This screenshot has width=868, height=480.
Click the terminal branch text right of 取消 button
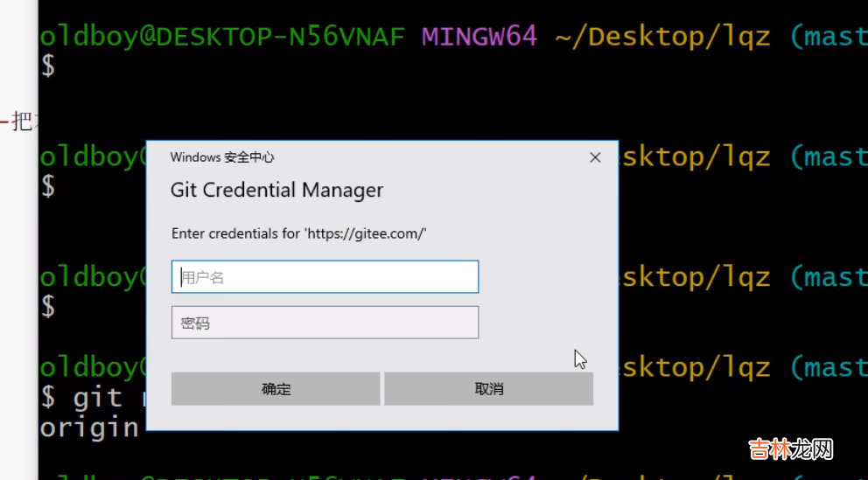coord(827,367)
